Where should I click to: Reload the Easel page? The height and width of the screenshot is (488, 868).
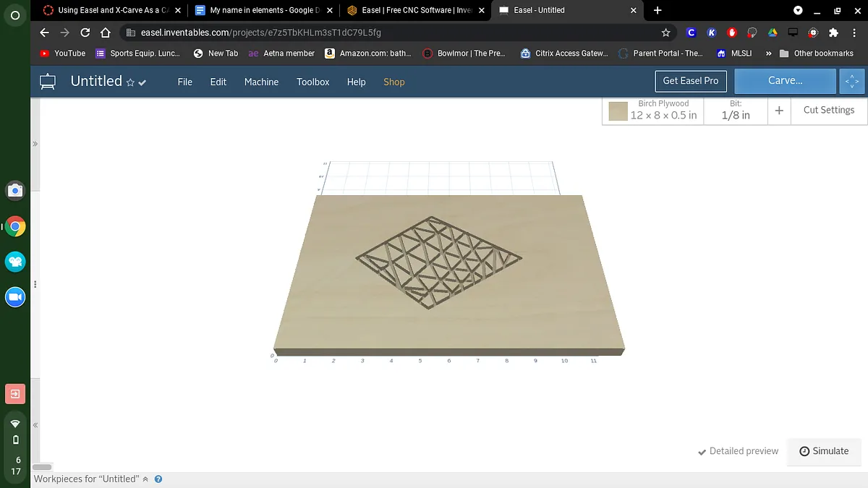coord(85,33)
